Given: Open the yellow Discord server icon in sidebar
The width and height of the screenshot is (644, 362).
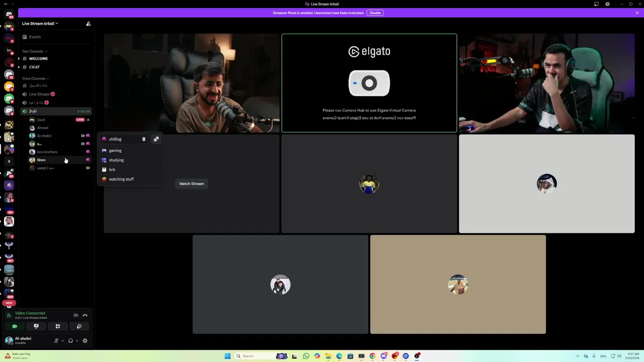Looking at the screenshot, I should 9,86.
